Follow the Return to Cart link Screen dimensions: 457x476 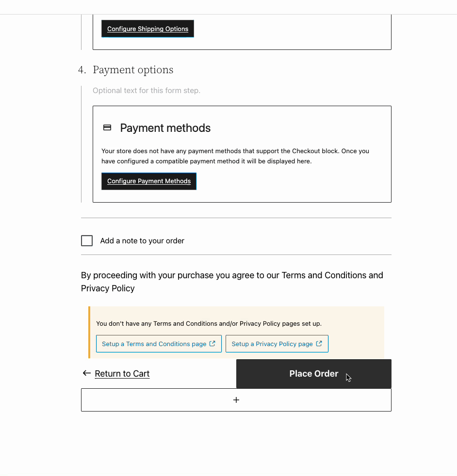pos(122,374)
